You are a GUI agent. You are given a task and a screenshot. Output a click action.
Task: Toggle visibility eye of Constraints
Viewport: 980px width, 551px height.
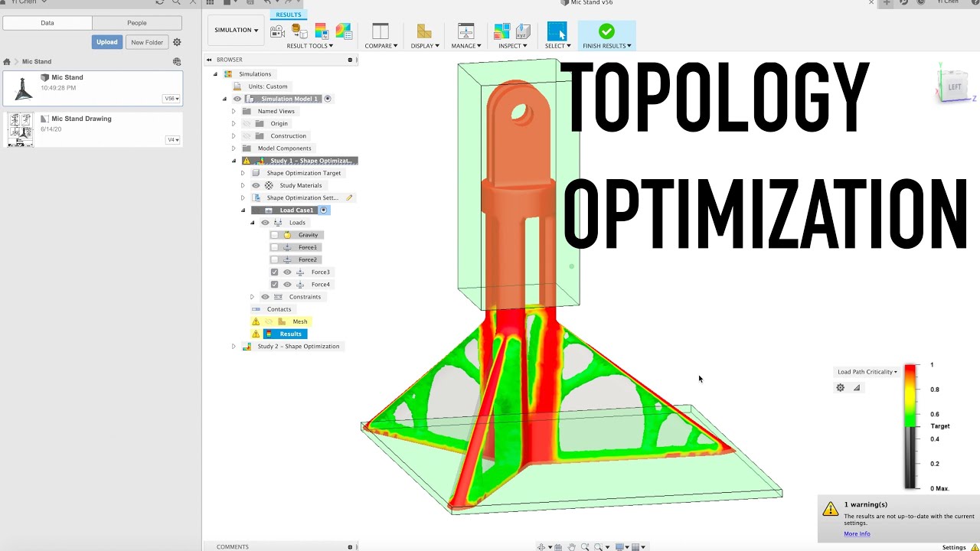pyautogui.click(x=265, y=297)
